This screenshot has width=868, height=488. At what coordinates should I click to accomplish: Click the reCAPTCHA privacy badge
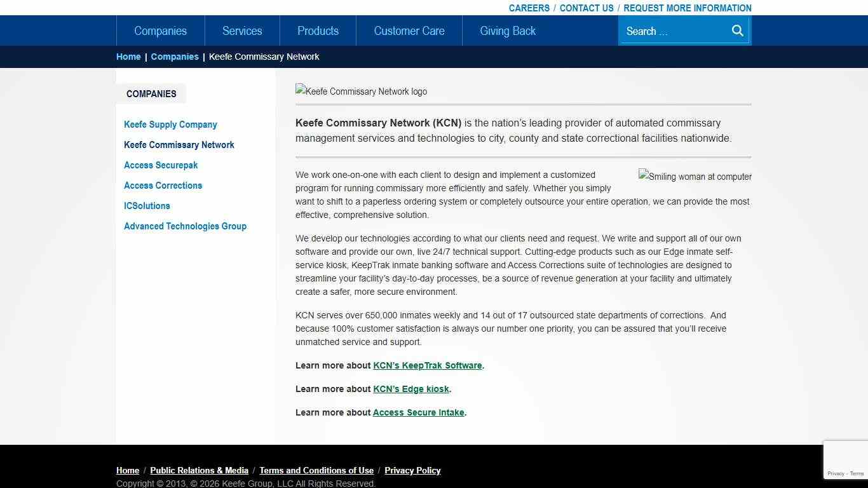845,460
